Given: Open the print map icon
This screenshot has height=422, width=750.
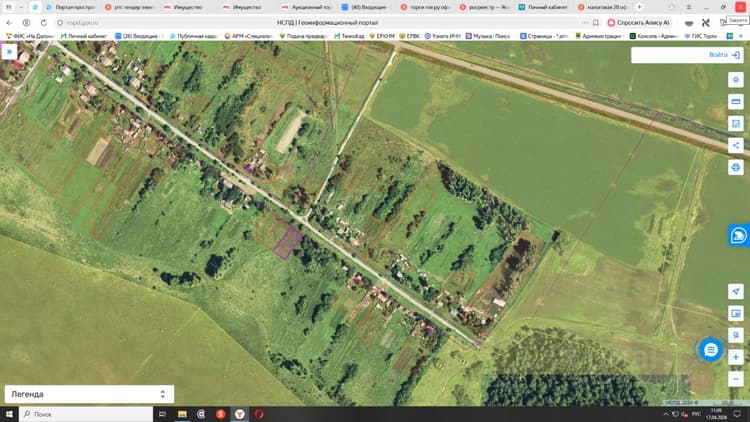Looking at the screenshot, I should [x=736, y=167].
